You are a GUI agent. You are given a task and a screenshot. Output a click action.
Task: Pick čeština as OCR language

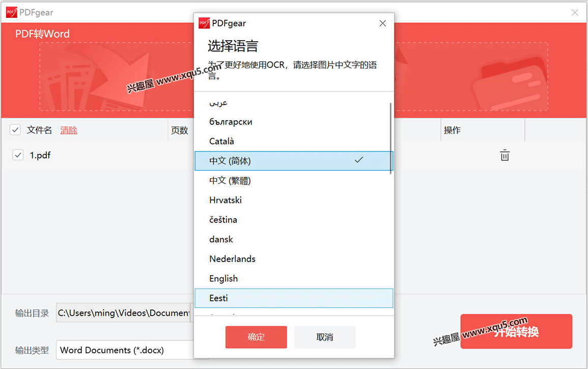coord(294,220)
